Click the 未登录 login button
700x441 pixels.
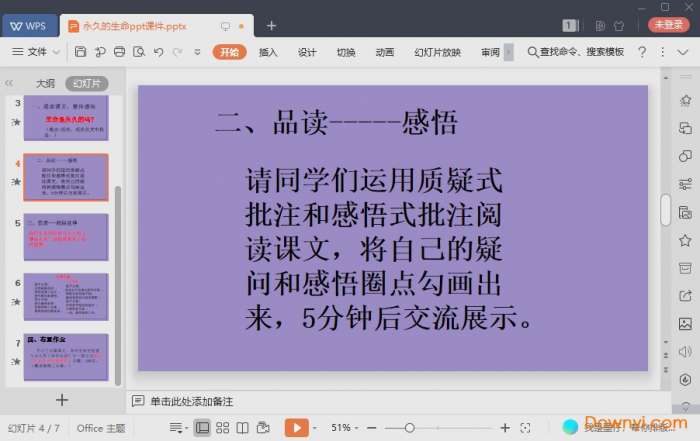click(x=668, y=25)
